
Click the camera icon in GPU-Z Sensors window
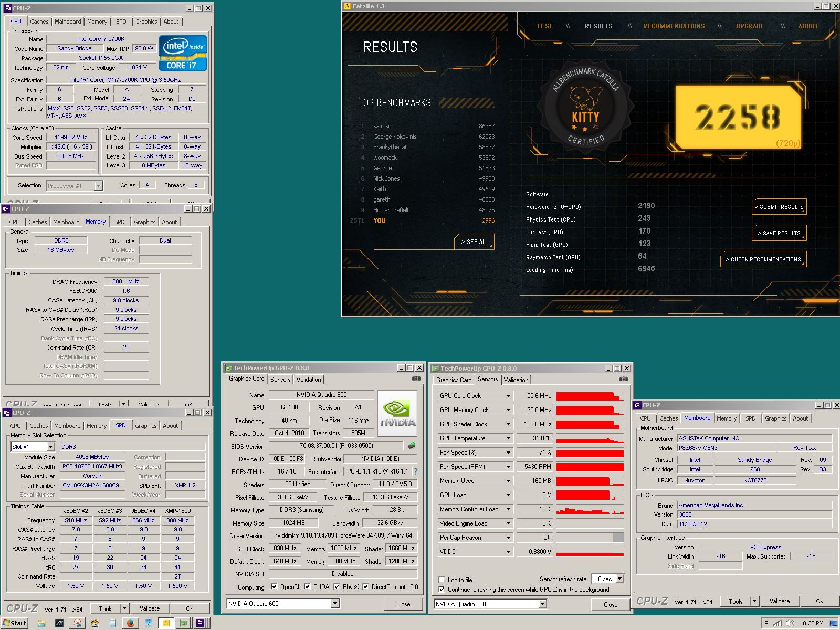click(623, 379)
